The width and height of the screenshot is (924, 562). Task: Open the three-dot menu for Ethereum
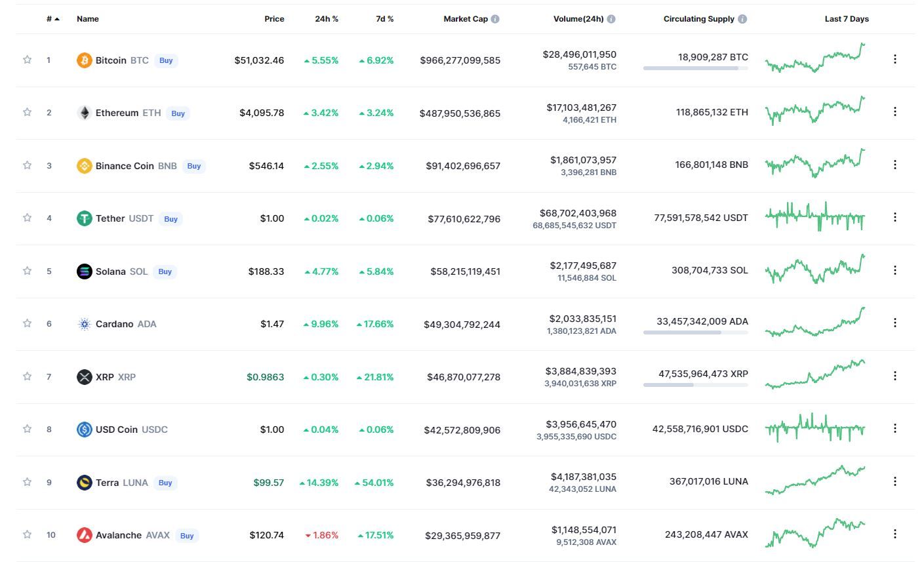coord(895,111)
